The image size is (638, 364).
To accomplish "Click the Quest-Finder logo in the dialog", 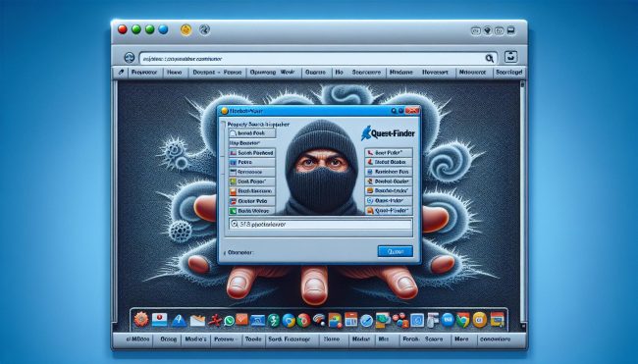I will tap(388, 133).
